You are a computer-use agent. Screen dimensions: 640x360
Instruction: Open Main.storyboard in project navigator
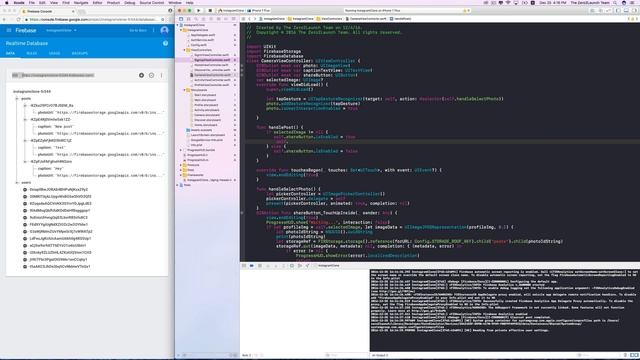click(205, 100)
